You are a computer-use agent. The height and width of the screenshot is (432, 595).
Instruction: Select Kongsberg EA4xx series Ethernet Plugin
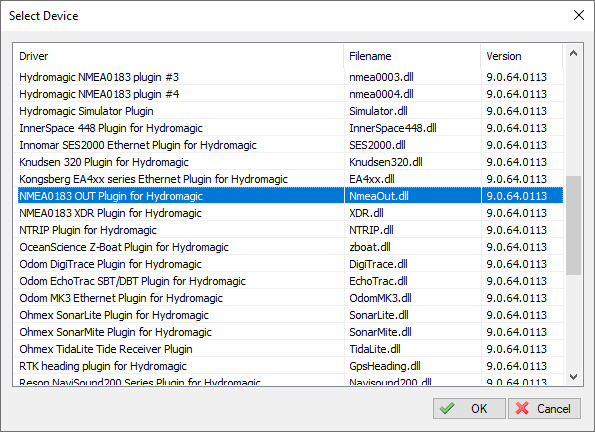click(x=290, y=179)
